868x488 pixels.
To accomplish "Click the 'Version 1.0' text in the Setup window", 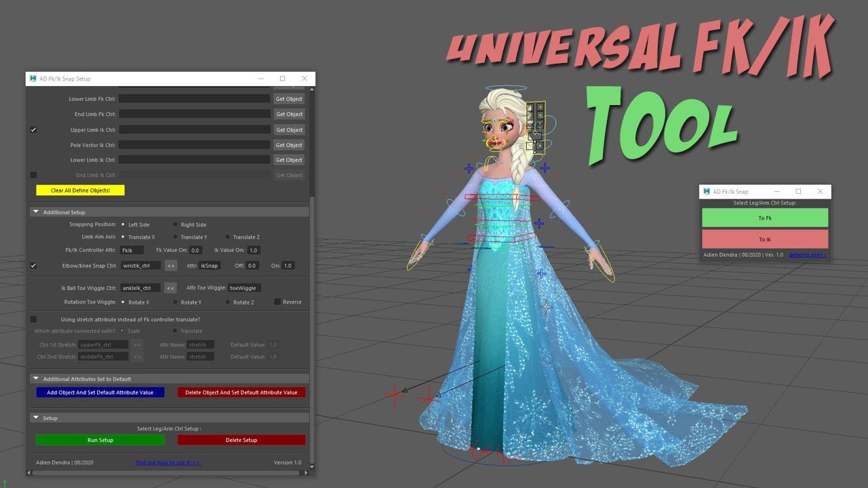I will (288, 463).
